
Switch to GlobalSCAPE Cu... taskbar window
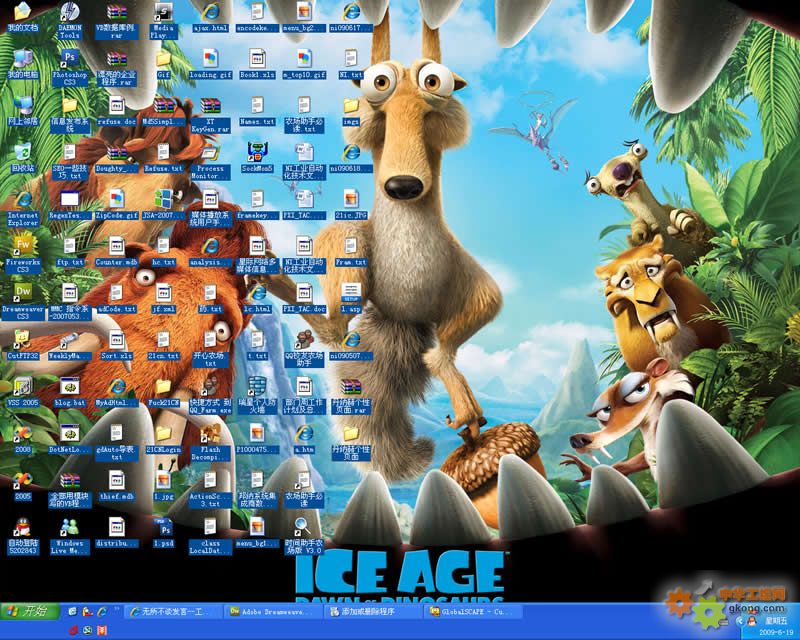click(473, 611)
